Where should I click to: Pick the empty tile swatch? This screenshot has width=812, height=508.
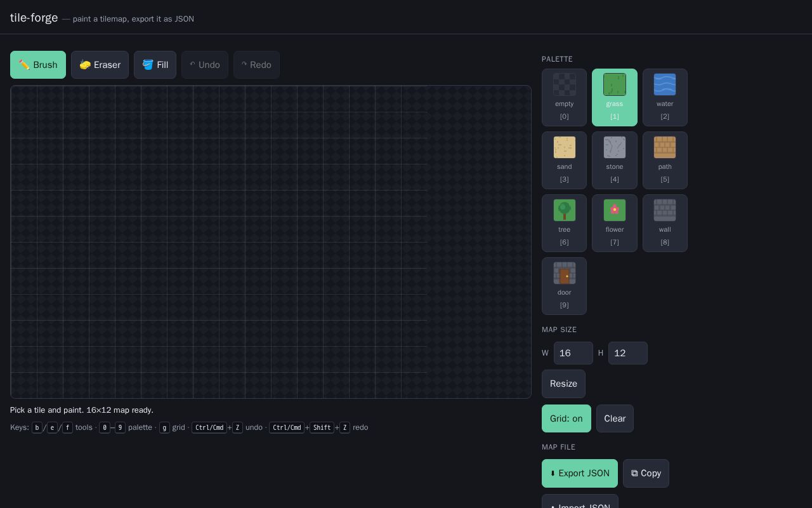click(564, 98)
